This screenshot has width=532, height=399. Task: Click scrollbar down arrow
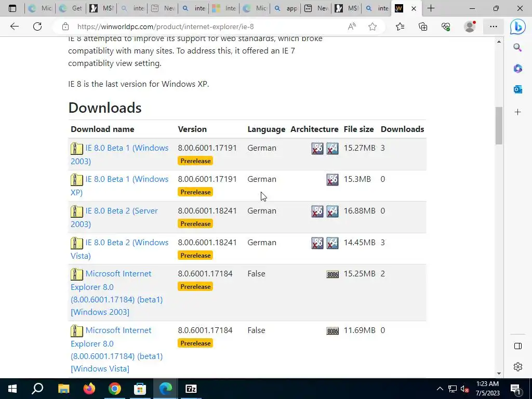(x=499, y=374)
